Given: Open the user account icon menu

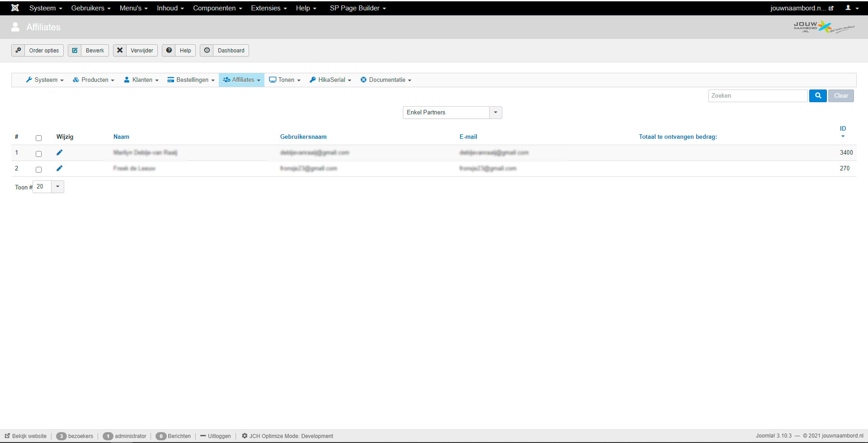Looking at the screenshot, I should 852,8.
